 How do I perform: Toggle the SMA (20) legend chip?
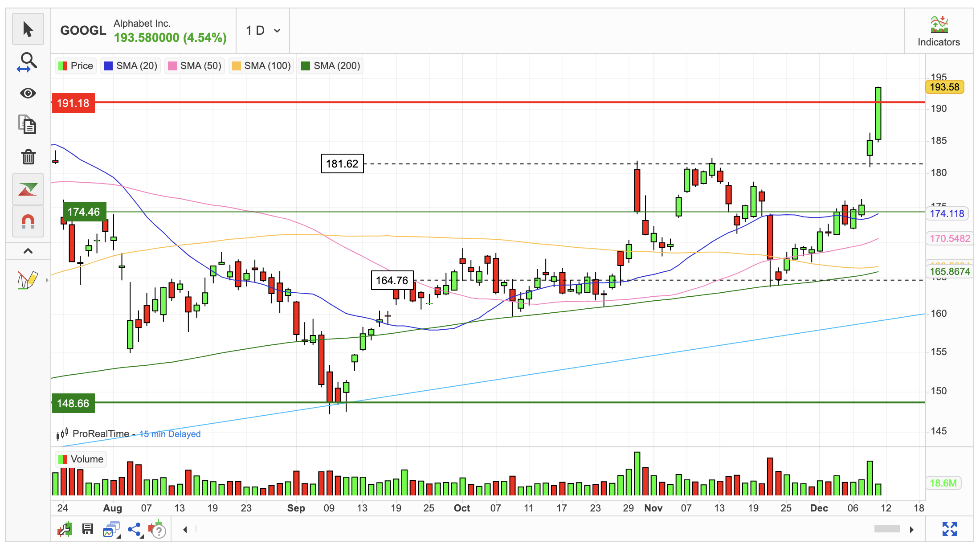131,66
